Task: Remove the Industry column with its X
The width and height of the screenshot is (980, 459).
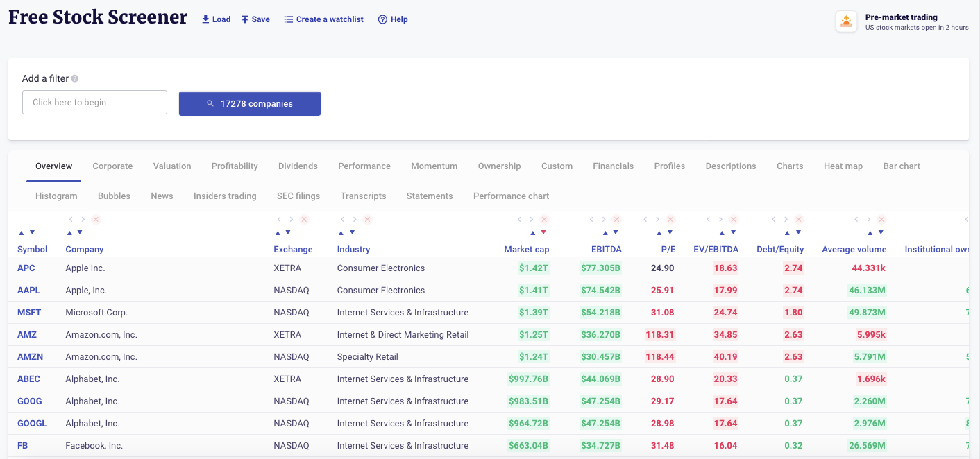Action: [x=368, y=219]
